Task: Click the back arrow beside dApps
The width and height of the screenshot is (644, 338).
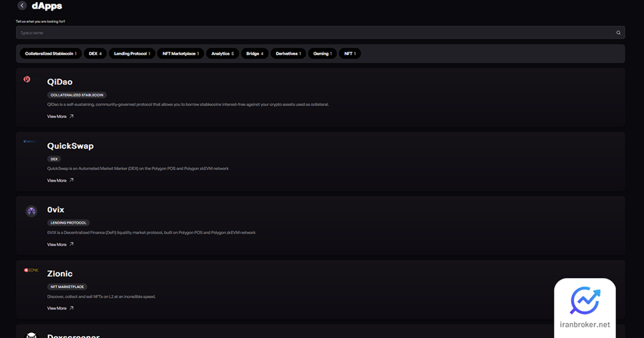Action: point(22,6)
